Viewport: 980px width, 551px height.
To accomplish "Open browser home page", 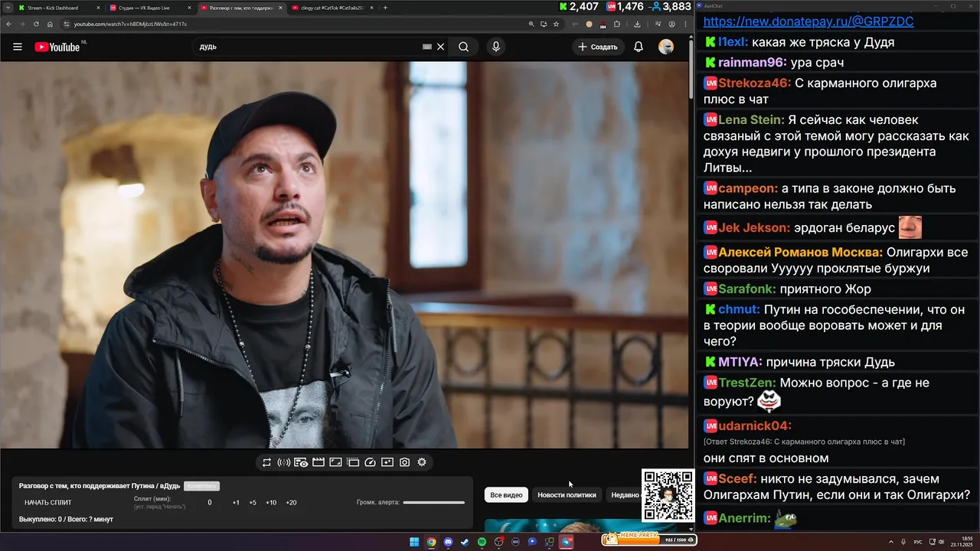I will 50,24.
